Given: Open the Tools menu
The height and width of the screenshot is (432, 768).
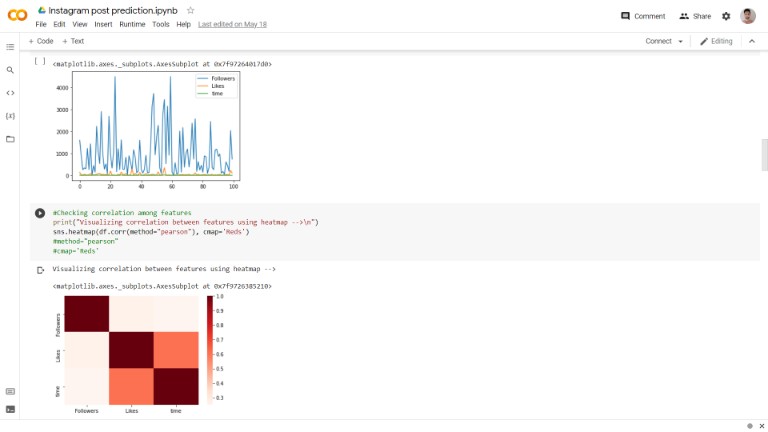Looking at the screenshot, I should pyautogui.click(x=161, y=24).
